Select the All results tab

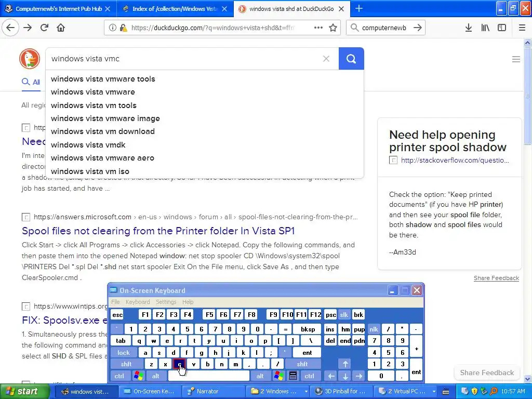click(x=31, y=82)
